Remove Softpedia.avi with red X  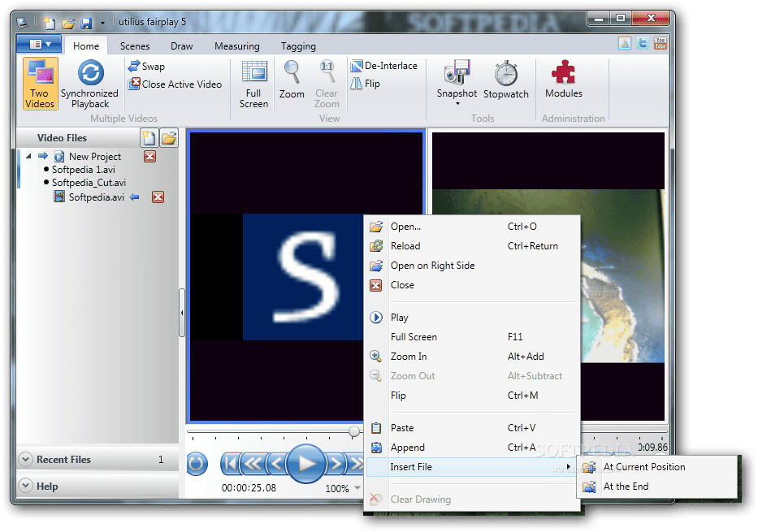(x=158, y=197)
